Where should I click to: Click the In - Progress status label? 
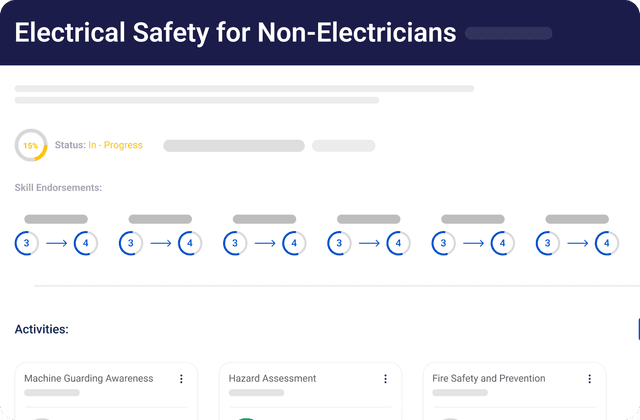point(115,145)
